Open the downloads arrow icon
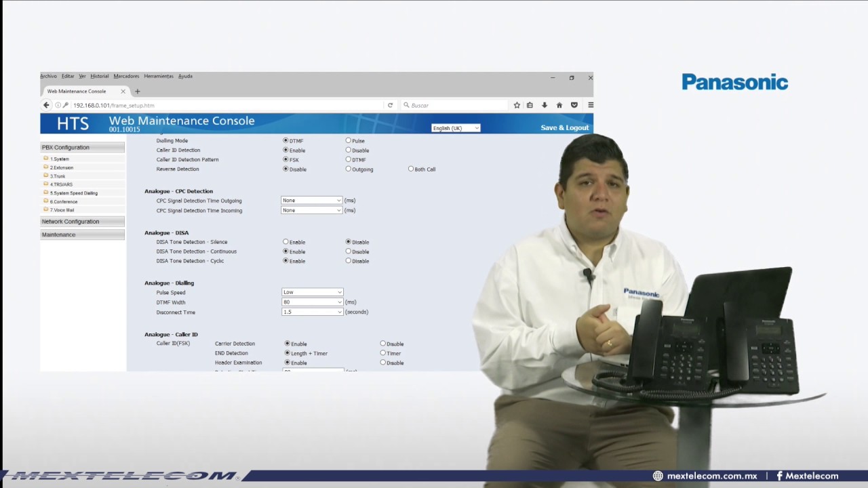The width and height of the screenshot is (868, 488). 544,105
